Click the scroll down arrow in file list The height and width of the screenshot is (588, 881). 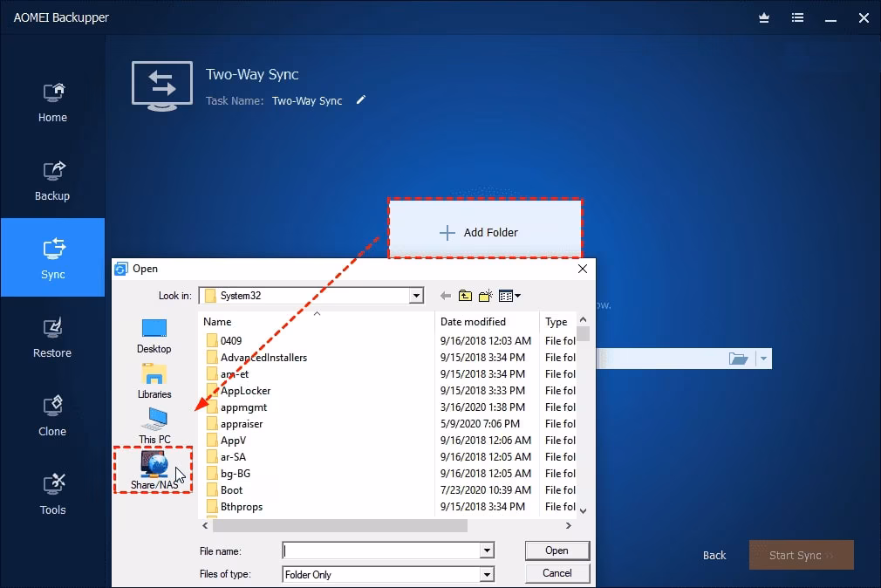[x=584, y=510]
